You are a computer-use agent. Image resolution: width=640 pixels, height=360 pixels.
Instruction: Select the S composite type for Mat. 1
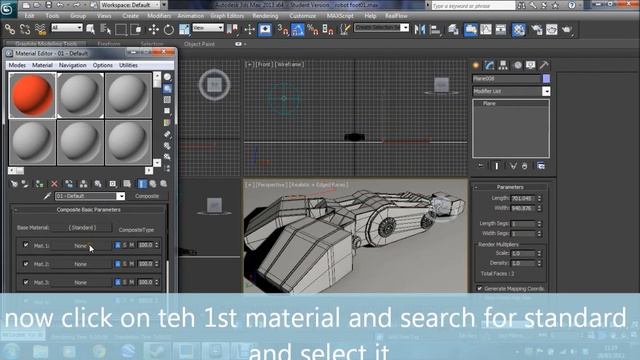125,245
